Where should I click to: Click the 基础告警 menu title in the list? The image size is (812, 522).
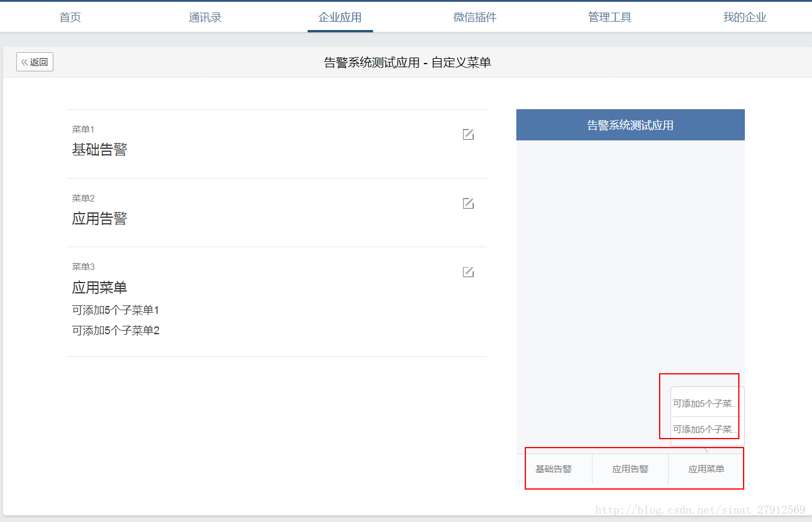click(x=100, y=149)
